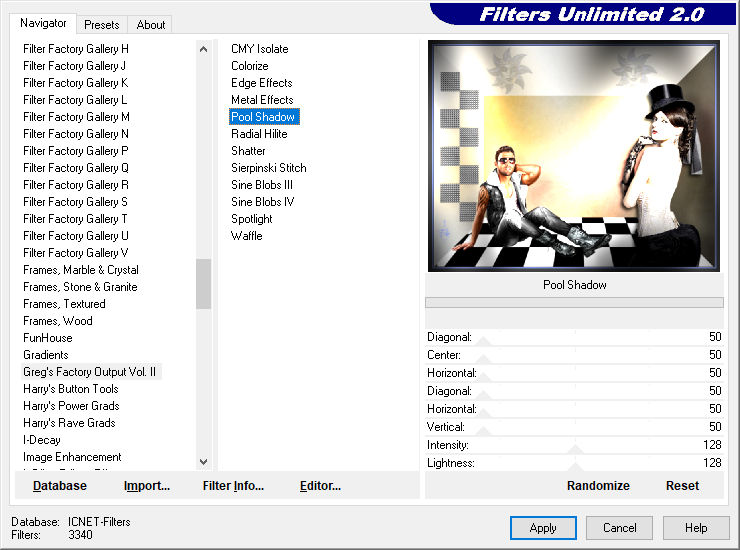This screenshot has width=740, height=550.
Task: Select Filter Factory Gallery M
Action: tap(76, 117)
